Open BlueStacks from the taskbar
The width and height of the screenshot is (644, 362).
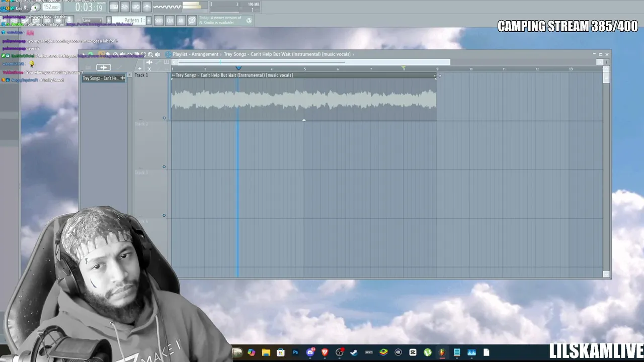[383, 352]
